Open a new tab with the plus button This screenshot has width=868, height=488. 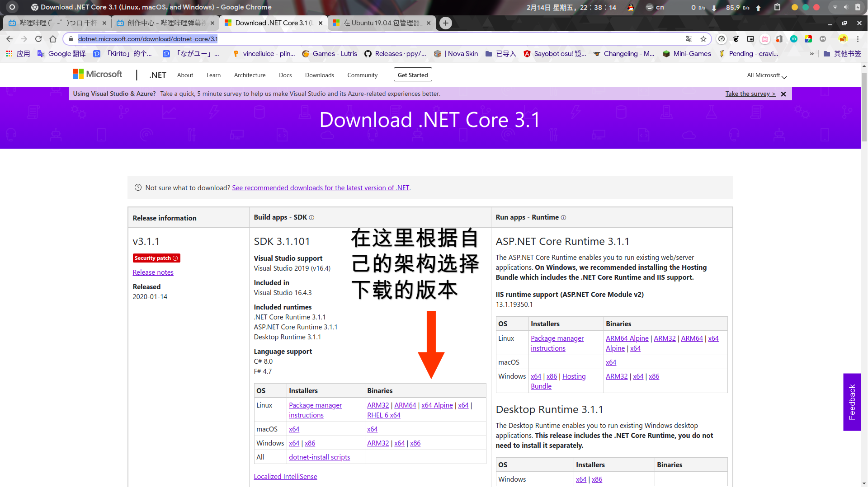click(x=446, y=23)
